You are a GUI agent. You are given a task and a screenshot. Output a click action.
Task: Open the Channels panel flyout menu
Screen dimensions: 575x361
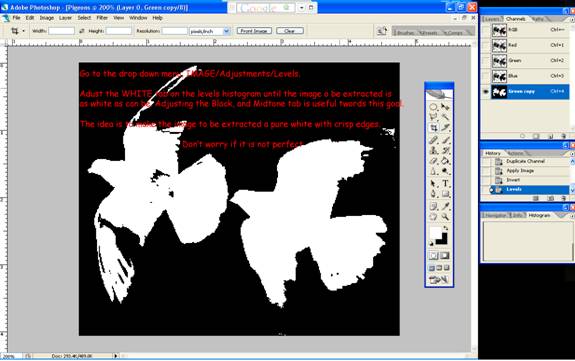point(572,19)
